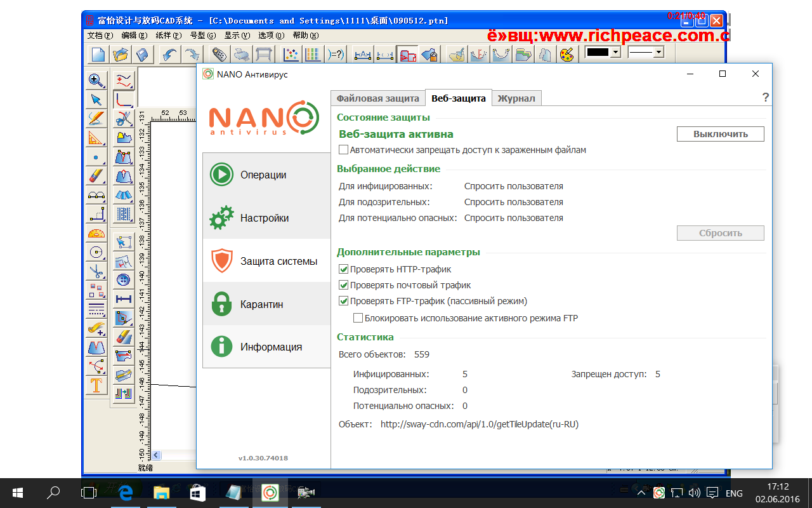Toggle Блокировать использование активного режима FTP
The width and height of the screenshot is (812, 508).
(x=358, y=318)
